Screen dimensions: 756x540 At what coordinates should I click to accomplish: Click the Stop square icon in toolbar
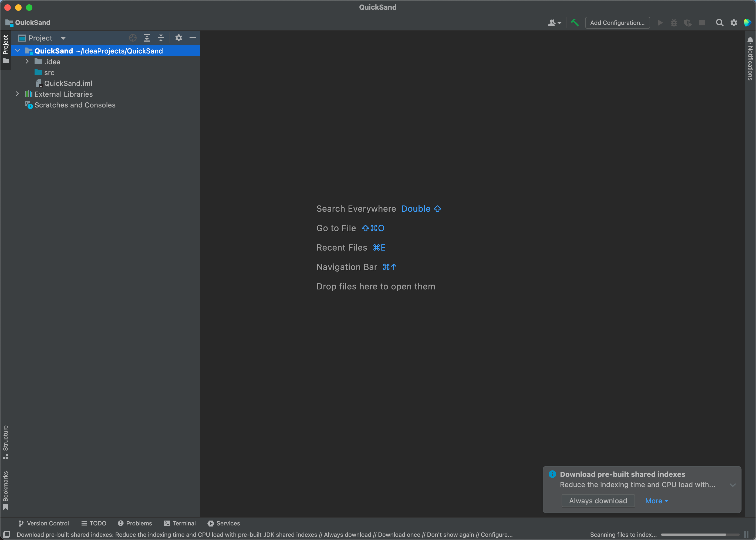tap(702, 23)
